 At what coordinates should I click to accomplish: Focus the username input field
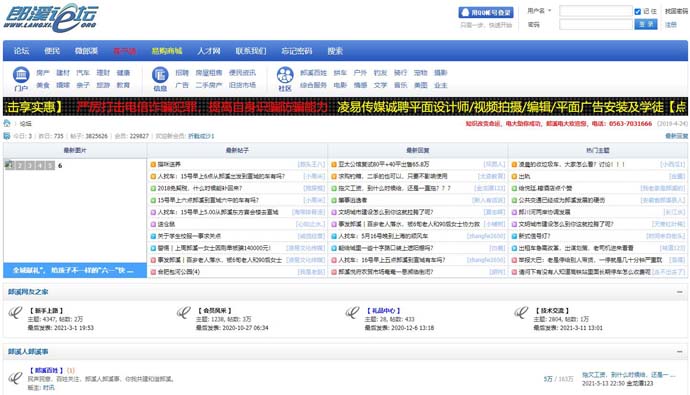pyautogui.click(x=595, y=11)
